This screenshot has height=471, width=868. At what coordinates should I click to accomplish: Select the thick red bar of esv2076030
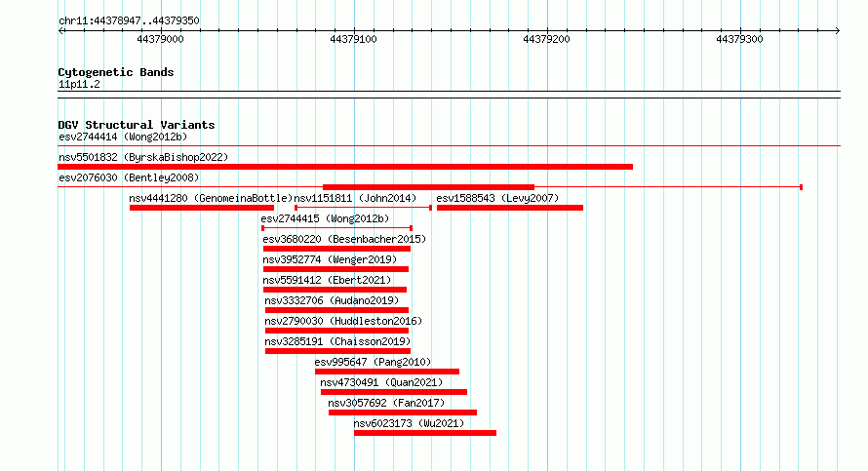click(428, 187)
